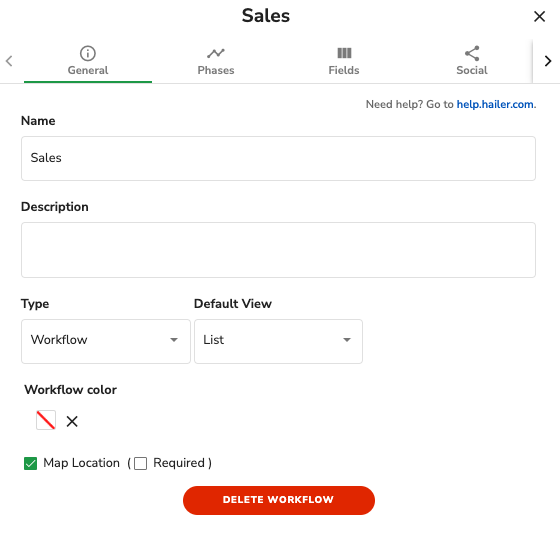Screen dimensions: 560x544
Task: Enable the Required checkbox
Action: click(x=140, y=463)
